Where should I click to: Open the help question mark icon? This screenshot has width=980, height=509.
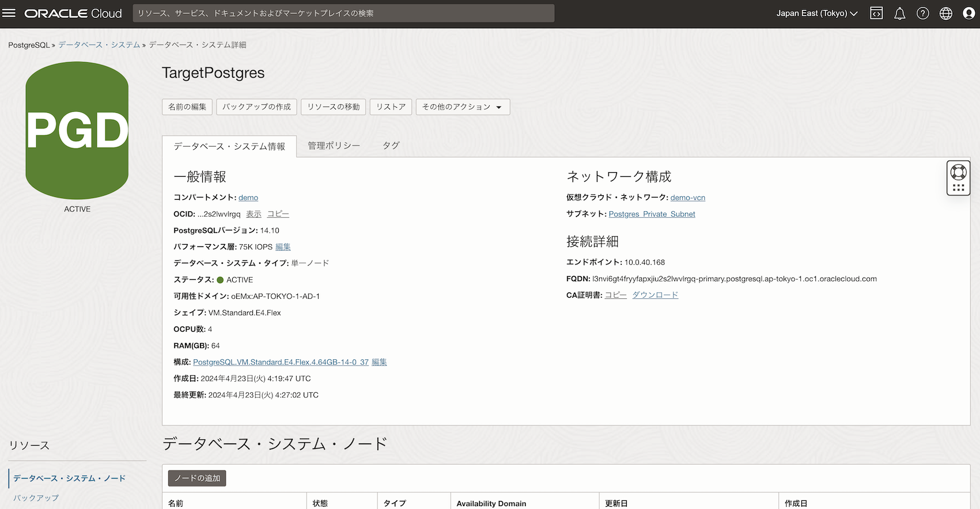coord(923,13)
